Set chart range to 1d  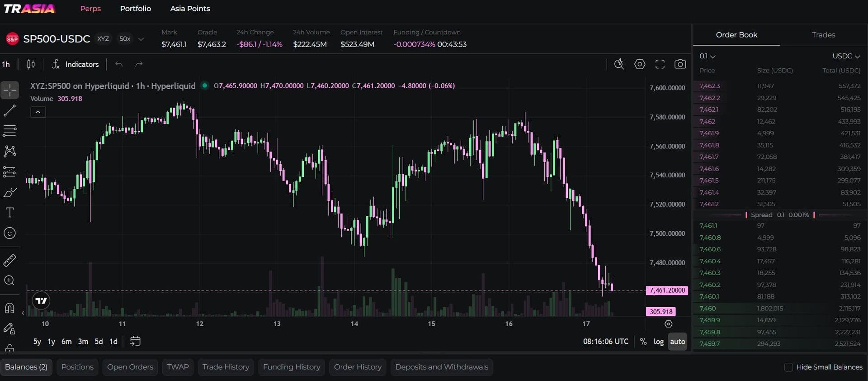pos(113,342)
